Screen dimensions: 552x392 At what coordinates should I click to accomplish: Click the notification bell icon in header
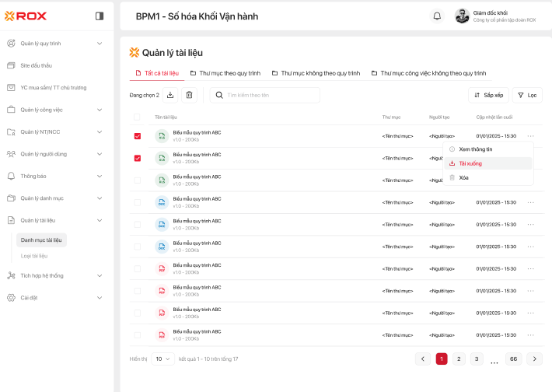pos(437,16)
